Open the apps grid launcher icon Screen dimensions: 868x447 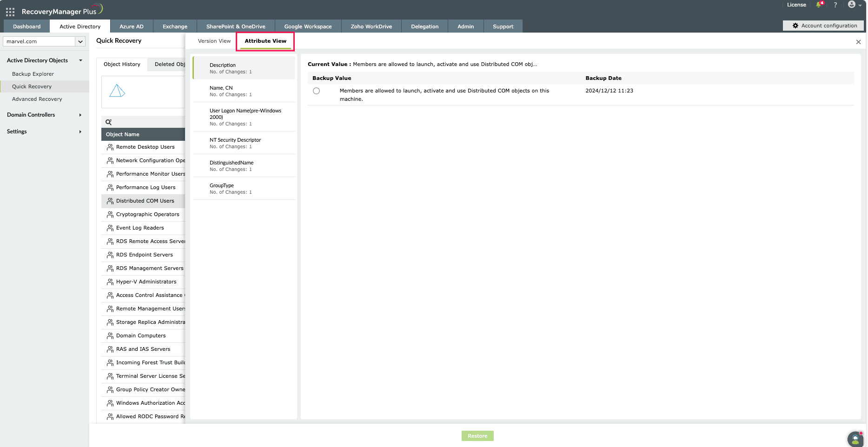pos(10,12)
